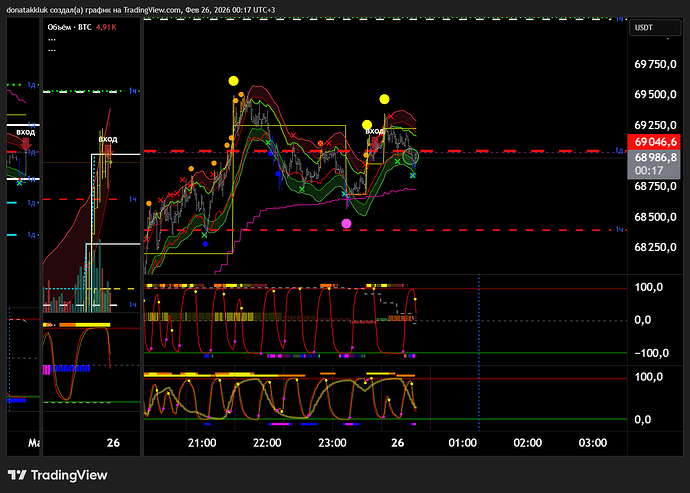The width and height of the screenshot is (690, 493).
Task: Select the highest yellow dot on the chart
Action: pyautogui.click(x=233, y=81)
